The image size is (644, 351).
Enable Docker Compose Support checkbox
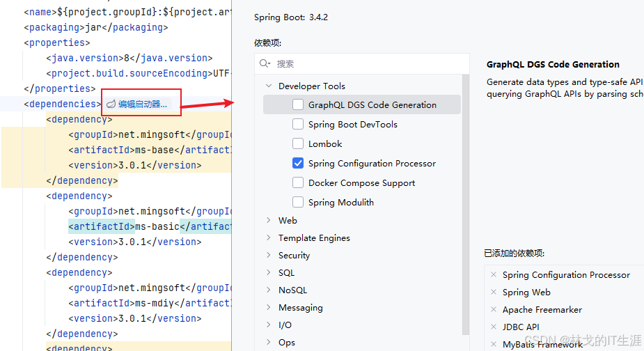(298, 182)
